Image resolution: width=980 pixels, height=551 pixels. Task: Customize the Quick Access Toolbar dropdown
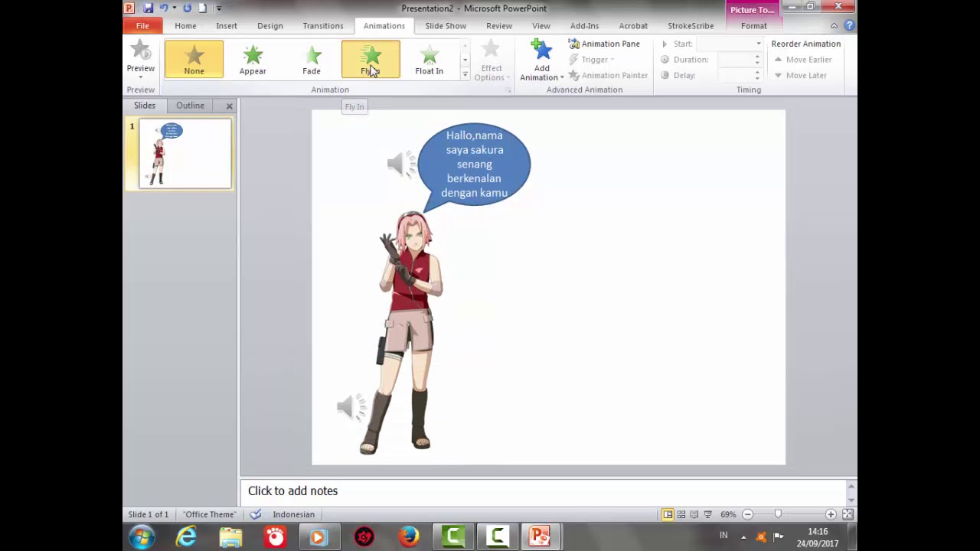coord(218,8)
